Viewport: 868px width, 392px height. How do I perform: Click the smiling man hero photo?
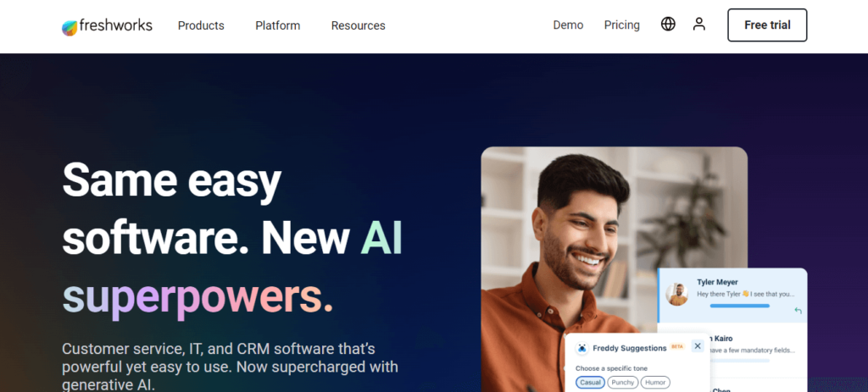[x=614, y=268]
